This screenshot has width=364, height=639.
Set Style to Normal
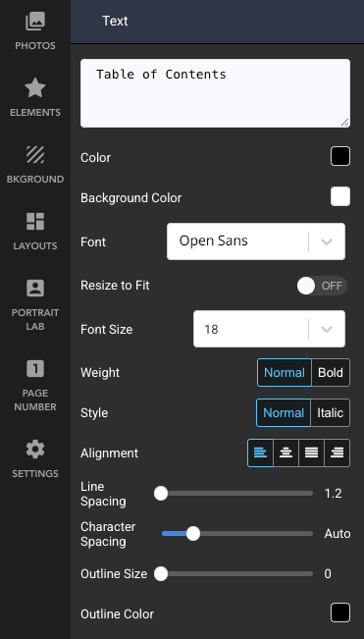[x=284, y=413]
